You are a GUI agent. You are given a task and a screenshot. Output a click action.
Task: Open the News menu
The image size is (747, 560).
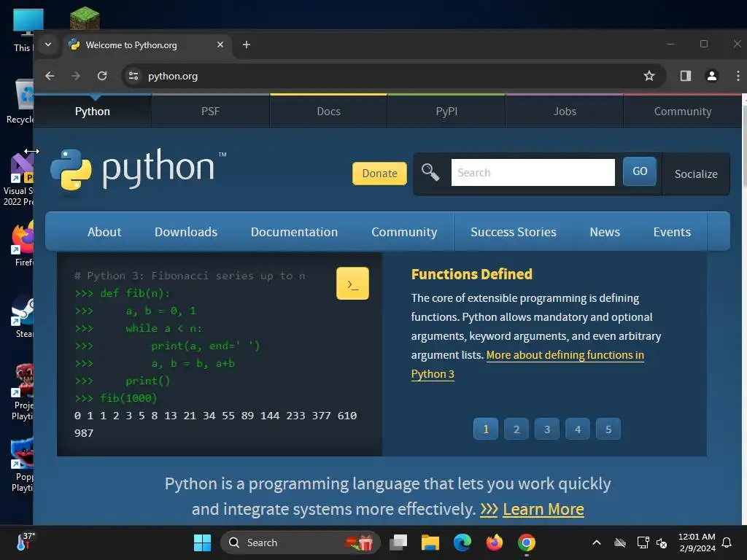[x=605, y=232]
